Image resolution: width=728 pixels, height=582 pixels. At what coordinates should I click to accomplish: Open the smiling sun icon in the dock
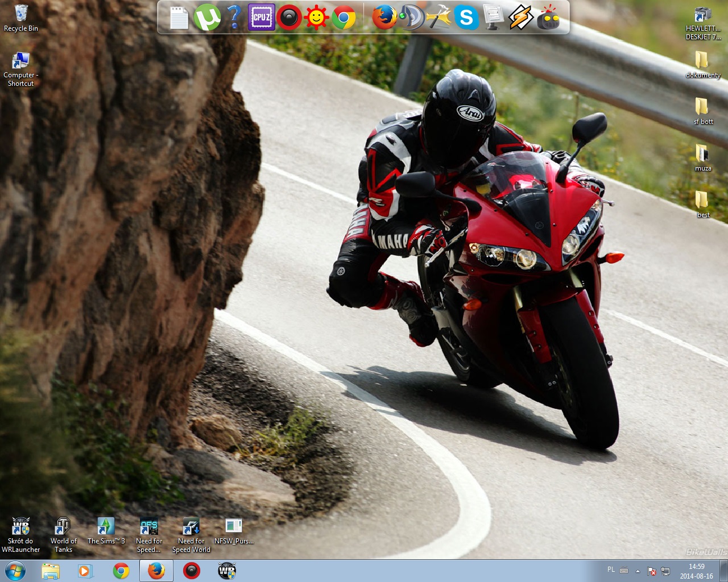pyautogui.click(x=316, y=18)
